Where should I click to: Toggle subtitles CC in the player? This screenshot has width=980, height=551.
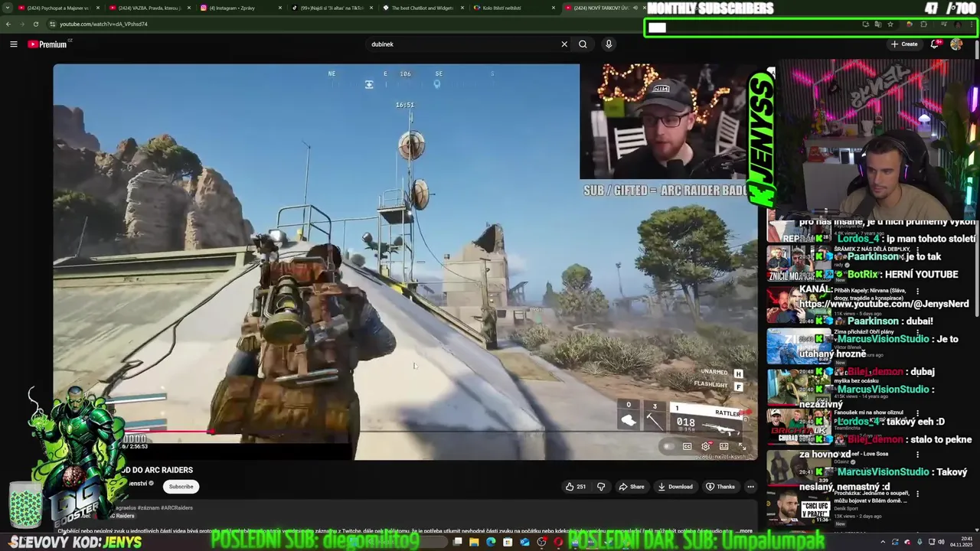(687, 446)
